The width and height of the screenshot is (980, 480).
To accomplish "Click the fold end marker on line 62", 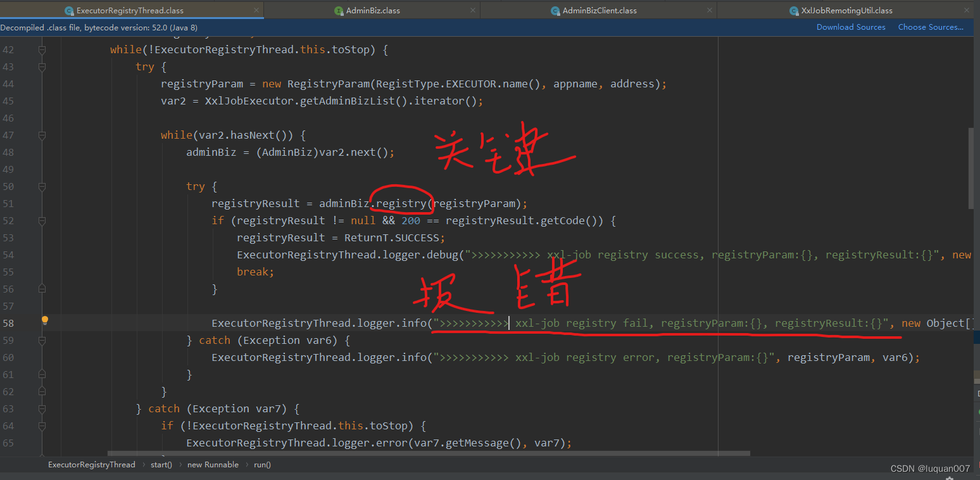I will coord(42,391).
